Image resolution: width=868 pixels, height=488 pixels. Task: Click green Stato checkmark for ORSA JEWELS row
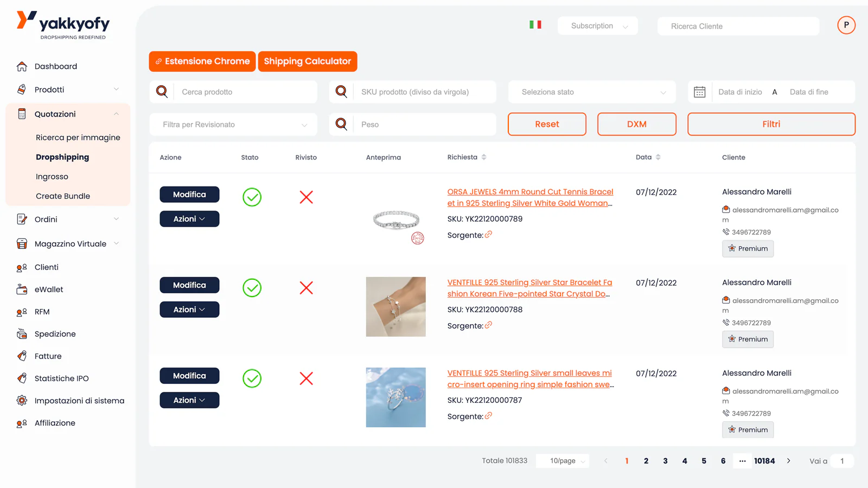click(252, 197)
